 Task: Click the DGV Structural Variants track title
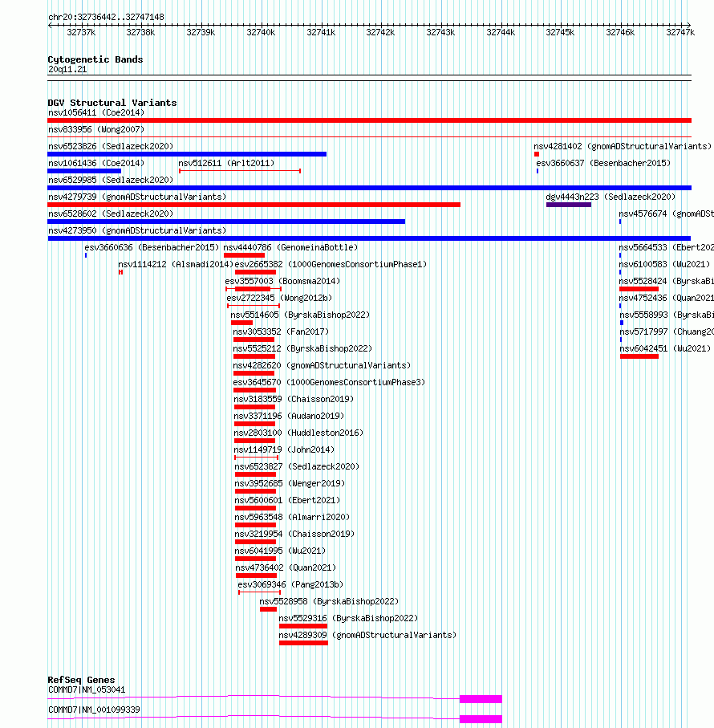pyautogui.click(x=112, y=103)
